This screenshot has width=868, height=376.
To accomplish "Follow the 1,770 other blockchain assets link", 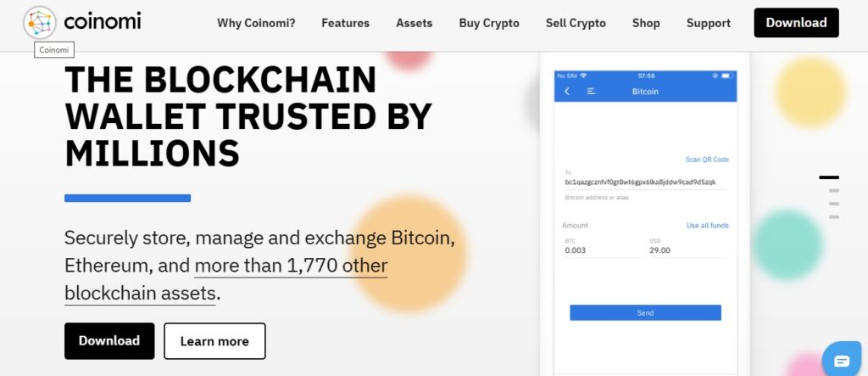I will tap(291, 266).
